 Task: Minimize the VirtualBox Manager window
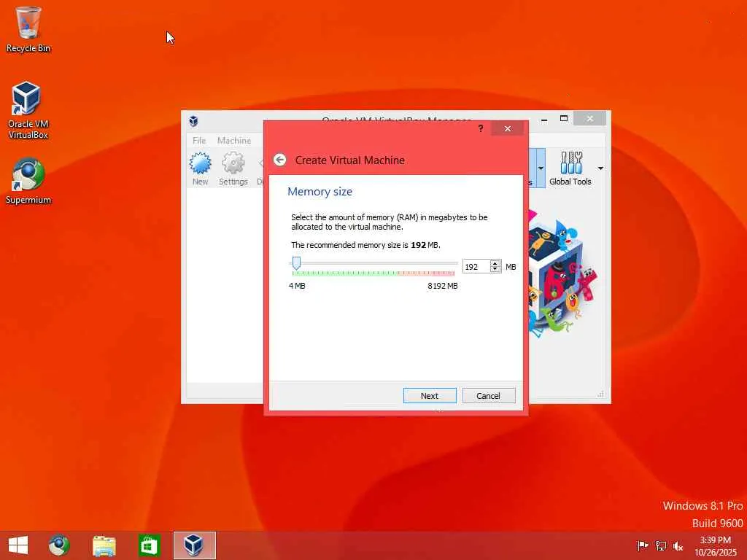pos(544,120)
